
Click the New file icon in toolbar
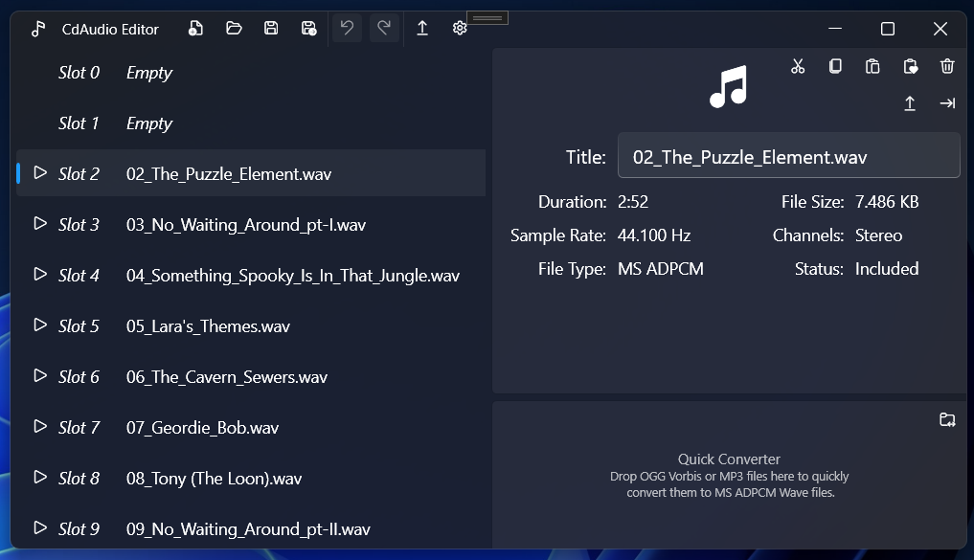[x=195, y=28]
